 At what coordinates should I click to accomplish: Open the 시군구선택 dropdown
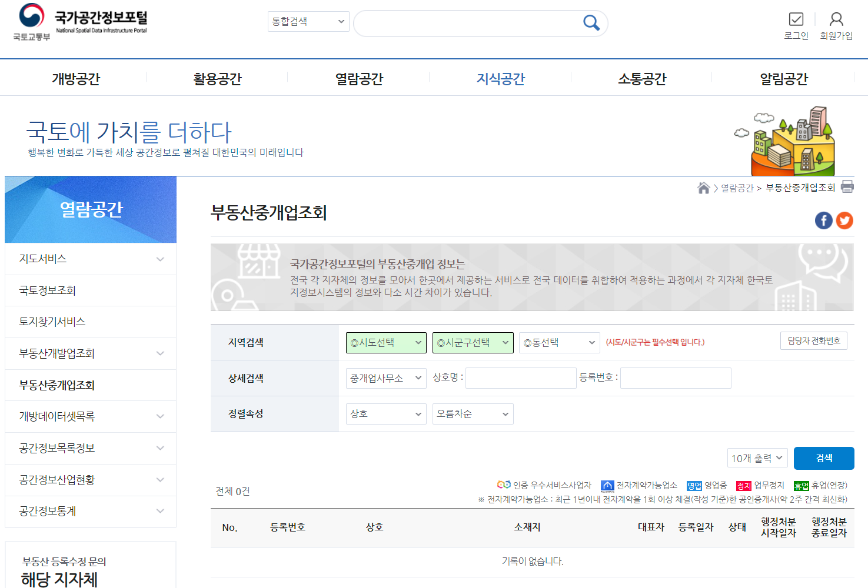coord(473,342)
